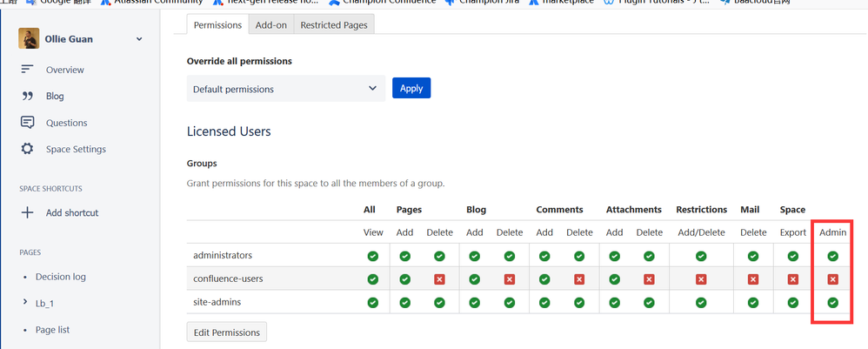Go to Blog in the sidebar
The height and width of the screenshot is (349, 868).
click(x=55, y=96)
